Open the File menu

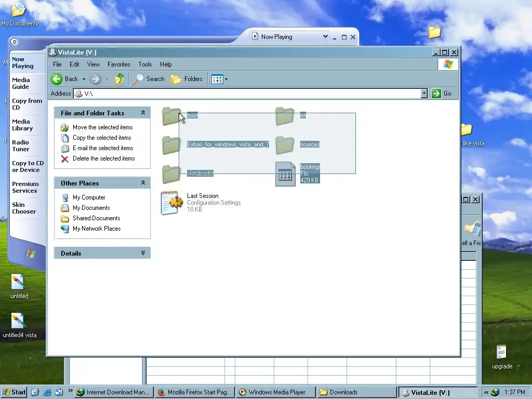tap(57, 64)
